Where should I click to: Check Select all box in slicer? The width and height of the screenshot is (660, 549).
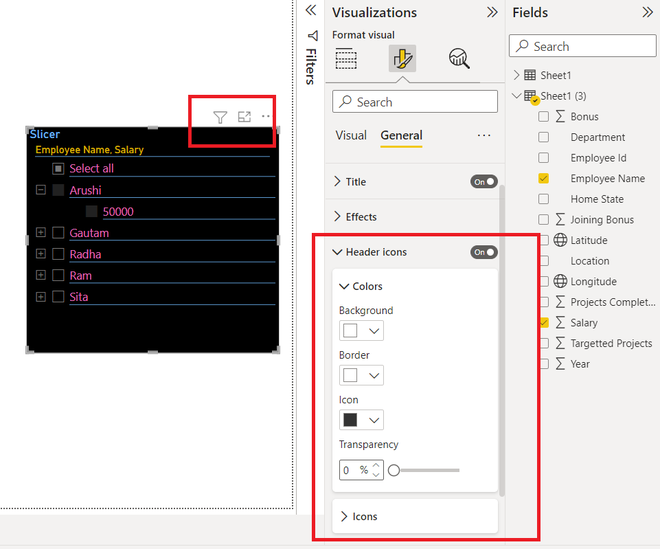point(58,169)
